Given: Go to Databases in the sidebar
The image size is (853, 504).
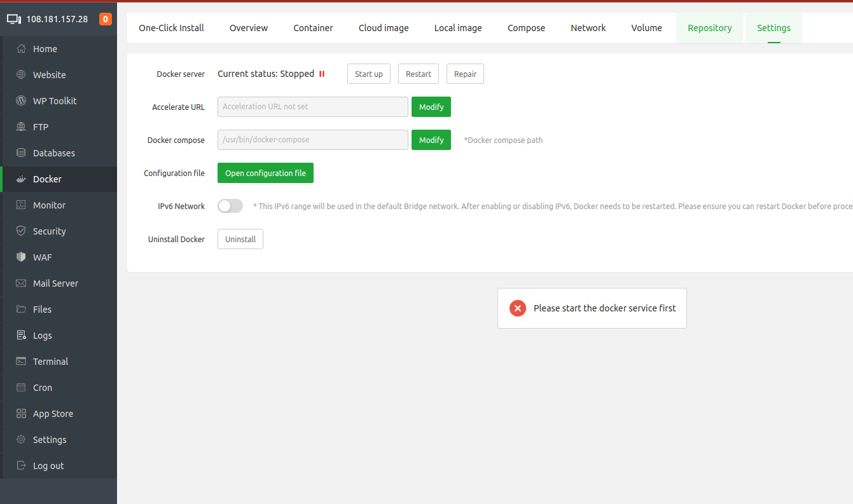Looking at the screenshot, I should coord(60,153).
